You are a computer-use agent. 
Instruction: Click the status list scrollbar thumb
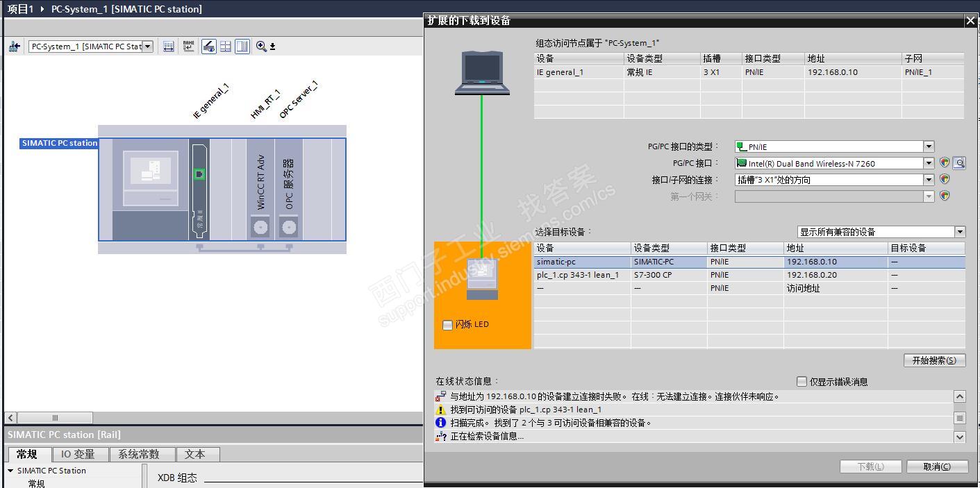tap(960, 418)
